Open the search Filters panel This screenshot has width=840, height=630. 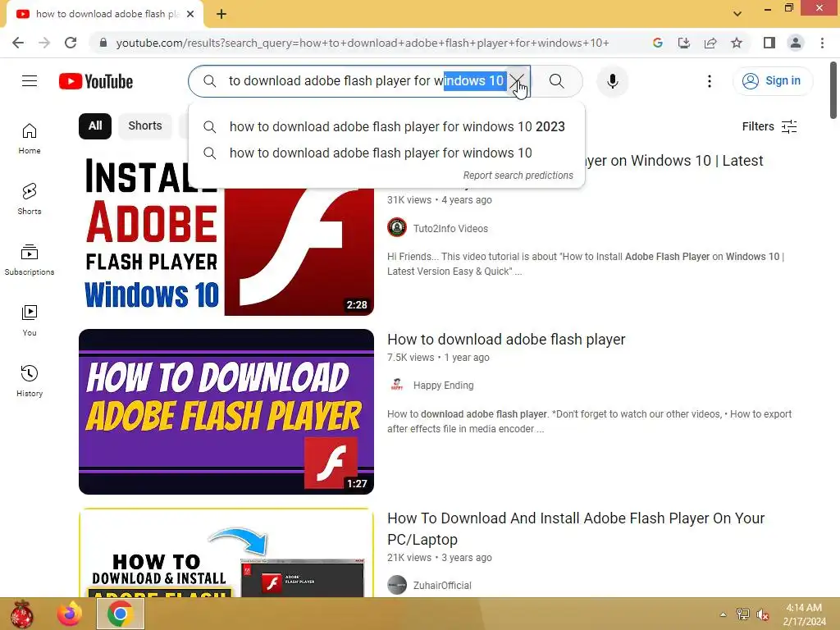point(769,126)
